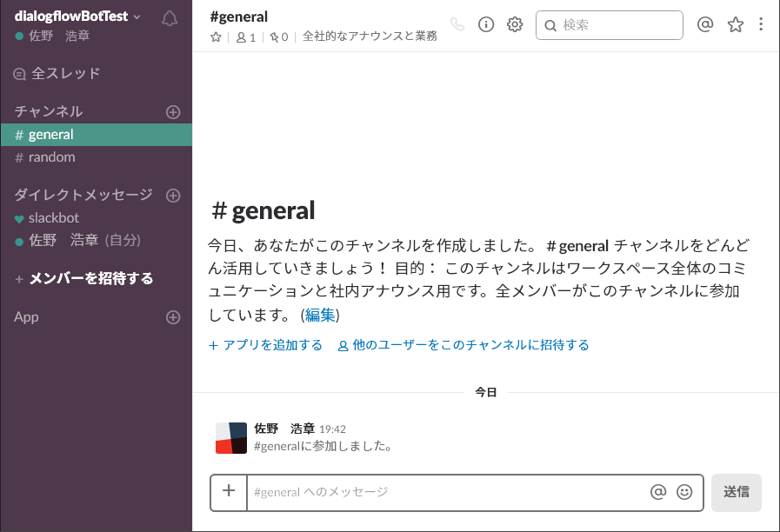The image size is (780, 532).
Task: Click the user status 佐野 浩章 under the workspace name
Action: click(x=53, y=36)
